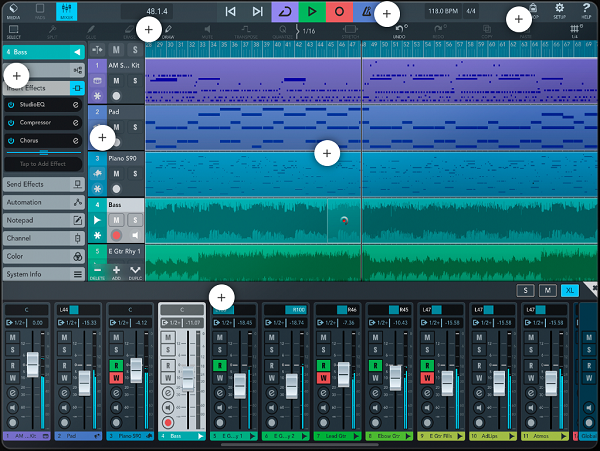Screen dimensions: 600x451
Task: Jump to previous marker with rewind button
Action: pos(231,11)
